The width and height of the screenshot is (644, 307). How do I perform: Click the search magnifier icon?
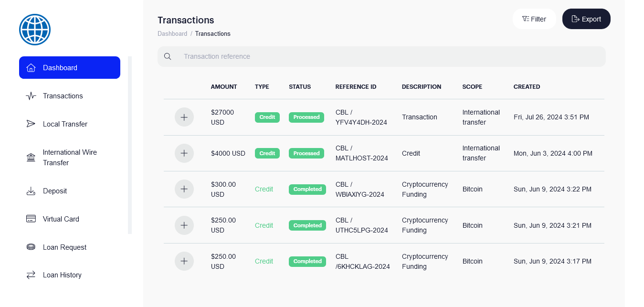point(168,56)
